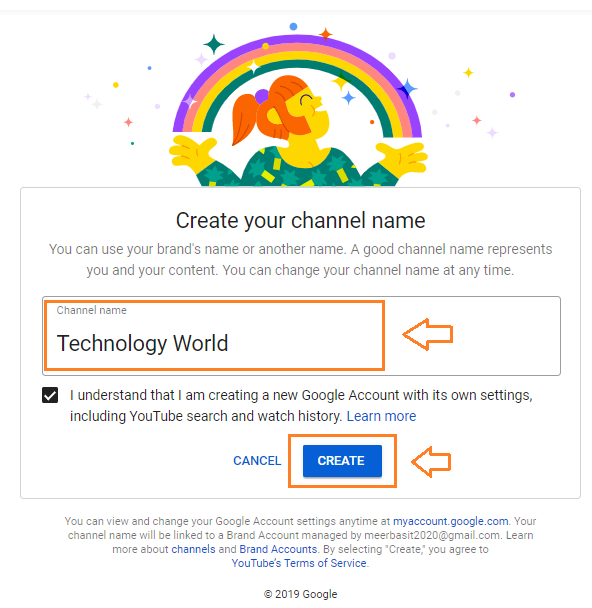Uncheck the new Google Account acknowledgment checkbox

tap(50, 395)
